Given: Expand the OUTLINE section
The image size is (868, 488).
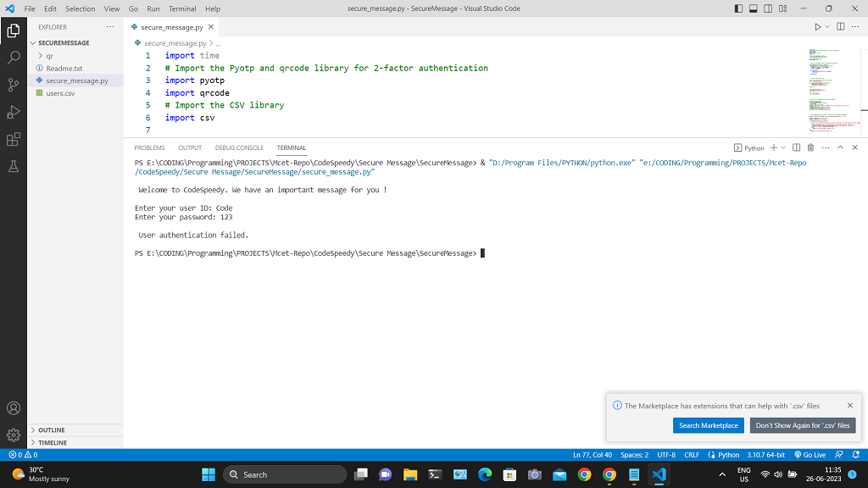Looking at the screenshot, I should pos(75,430).
